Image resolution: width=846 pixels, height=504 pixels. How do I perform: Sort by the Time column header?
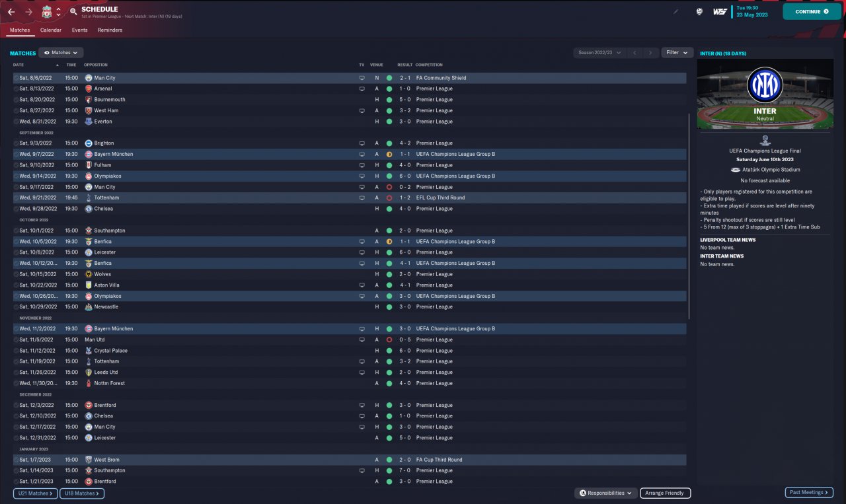click(71, 65)
